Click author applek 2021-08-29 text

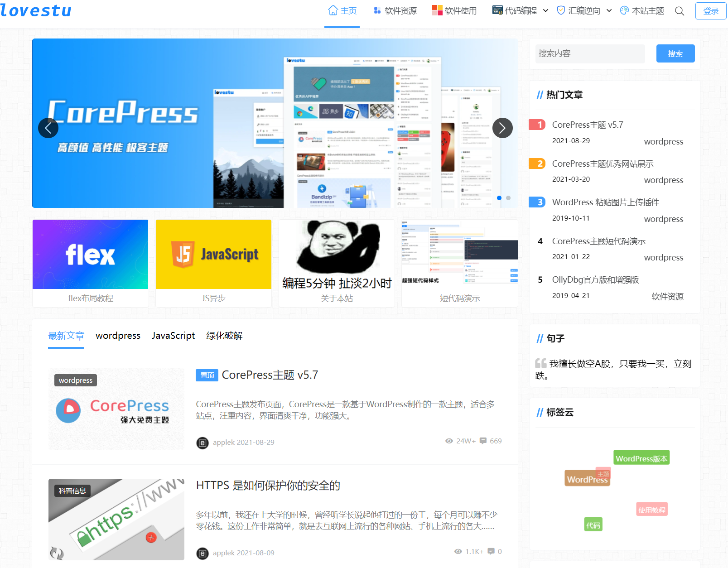point(244,442)
